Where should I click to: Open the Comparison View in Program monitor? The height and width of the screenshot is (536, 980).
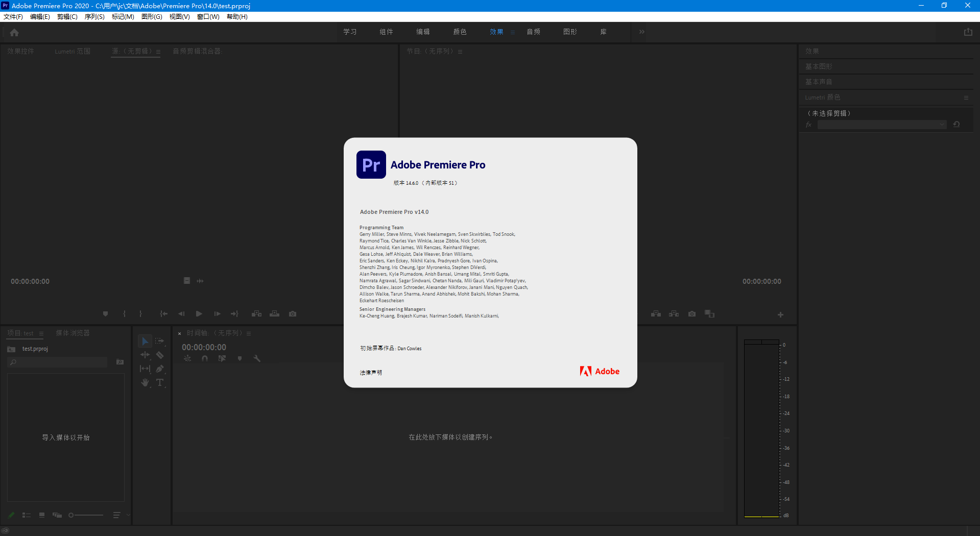[710, 314]
